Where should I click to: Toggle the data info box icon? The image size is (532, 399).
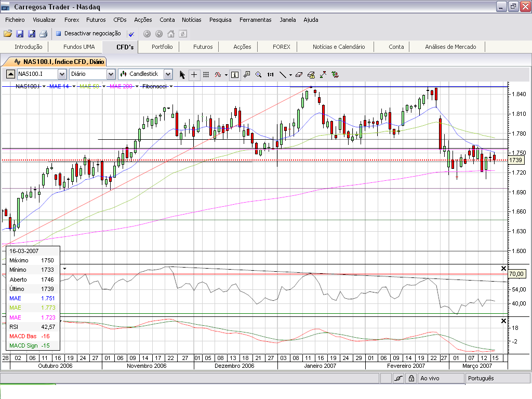235,75
